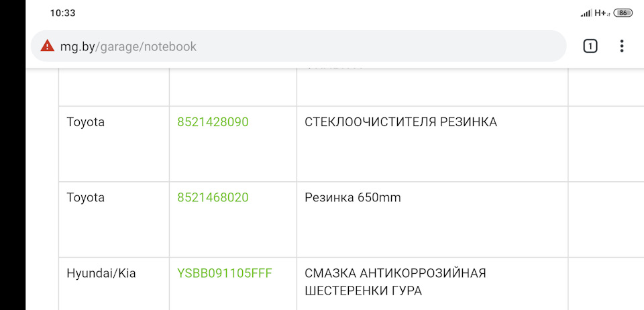Screen dimensions: 644x310
Task: Open the tab switcher showing 1 tab
Action: tap(590, 46)
